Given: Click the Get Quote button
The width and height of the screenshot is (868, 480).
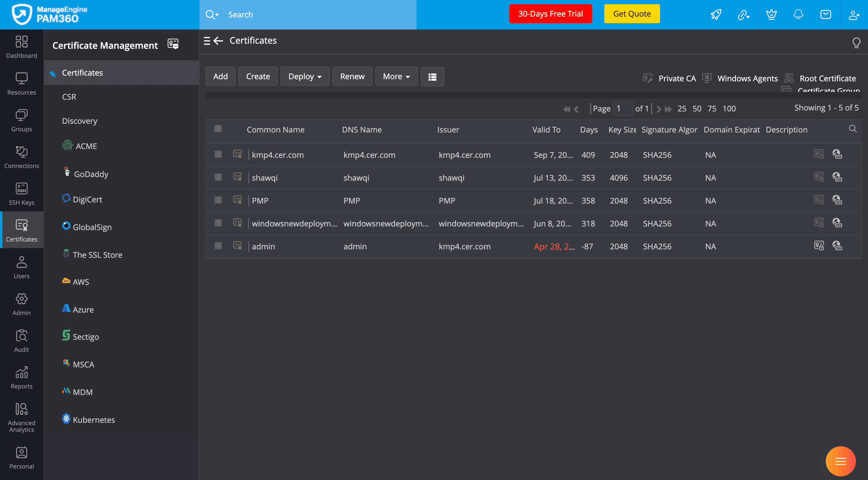Looking at the screenshot, I should click(x=632, y=14).
